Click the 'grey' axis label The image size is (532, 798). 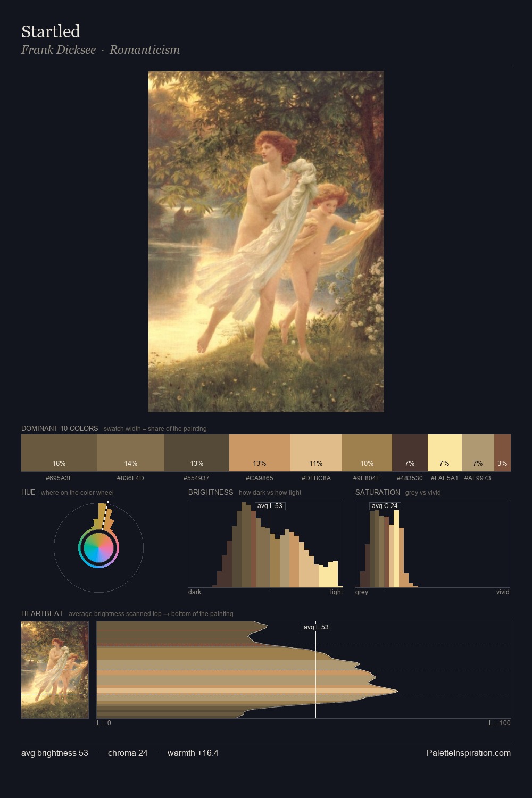pyautogui.click(x=362, y=592)
